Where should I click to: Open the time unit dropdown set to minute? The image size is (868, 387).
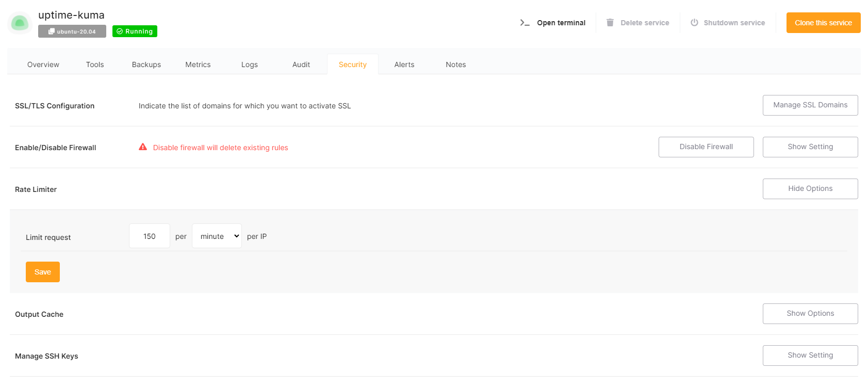[x=217, y=236]
